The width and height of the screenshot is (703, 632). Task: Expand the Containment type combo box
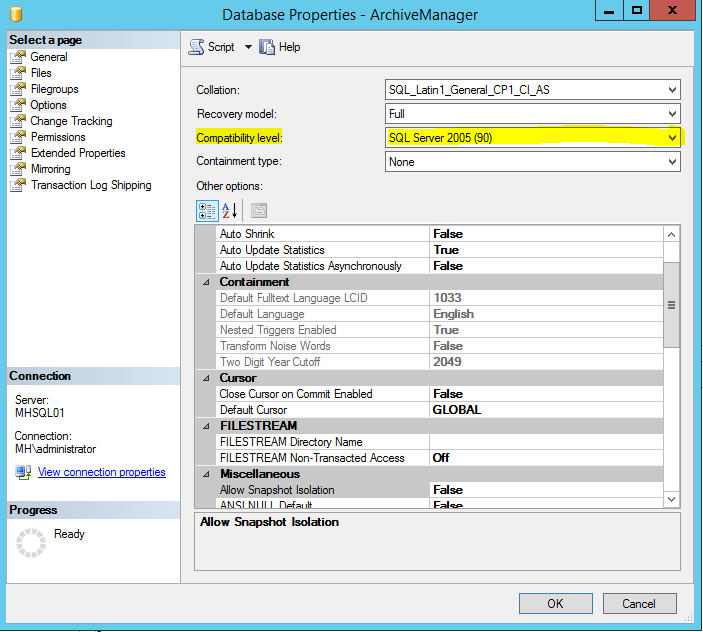[x=671, y=162]
